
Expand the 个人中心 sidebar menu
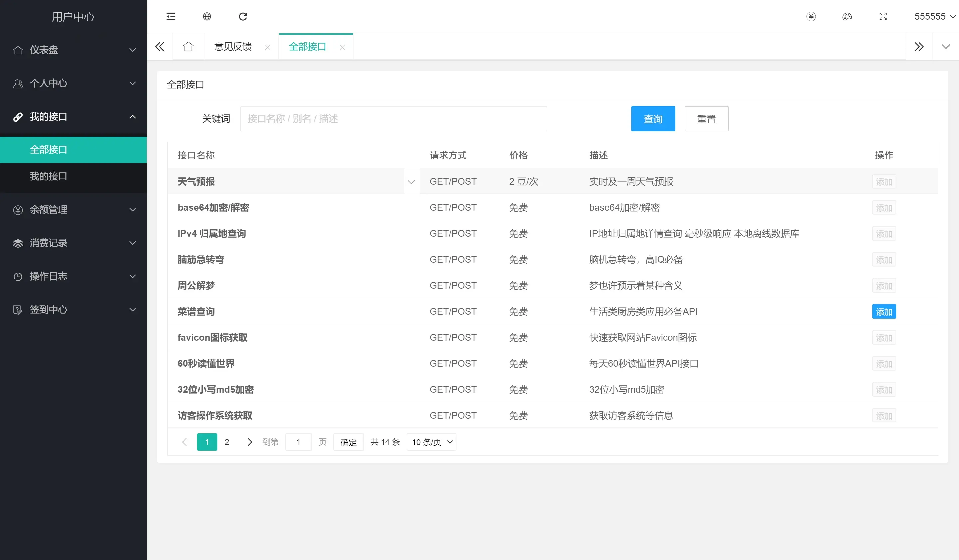(x=73, y=83)
